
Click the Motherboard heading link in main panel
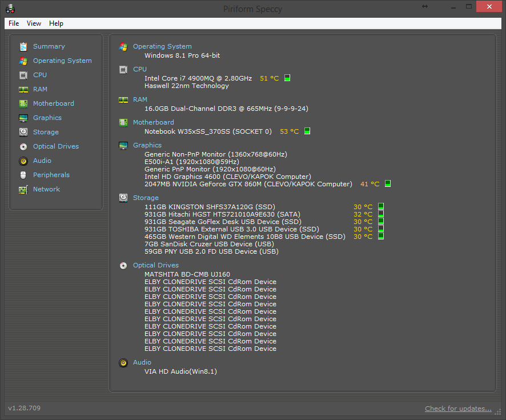pyautogui.click(x=153, y=122)
